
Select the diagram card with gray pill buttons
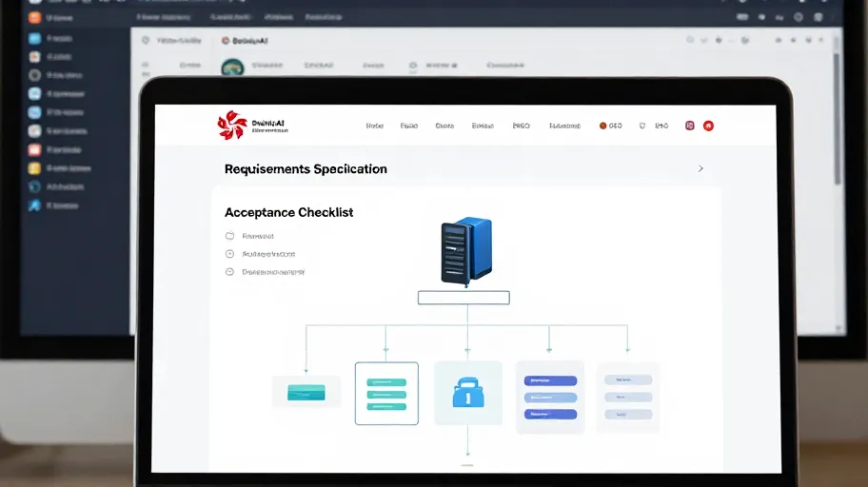(x=628, y=397)
